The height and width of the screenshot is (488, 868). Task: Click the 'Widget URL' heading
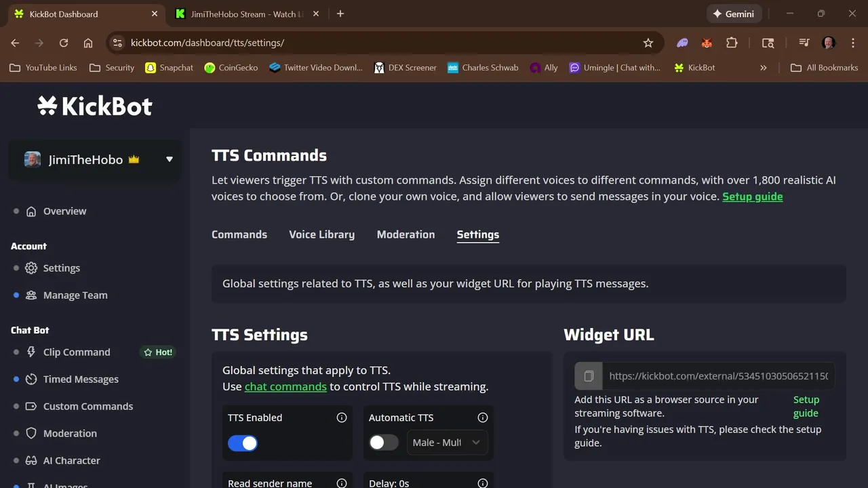pos(609,335)
